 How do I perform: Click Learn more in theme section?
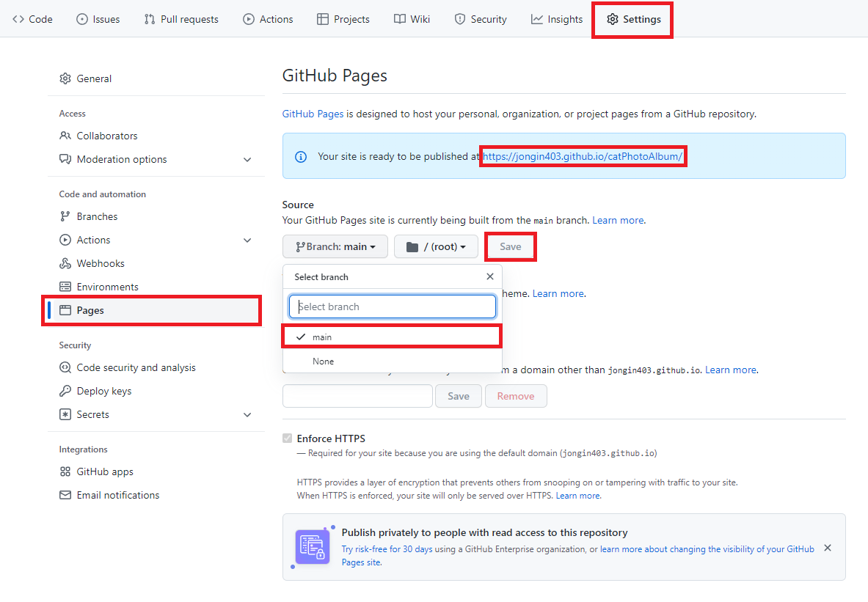[x=558, y=294]
